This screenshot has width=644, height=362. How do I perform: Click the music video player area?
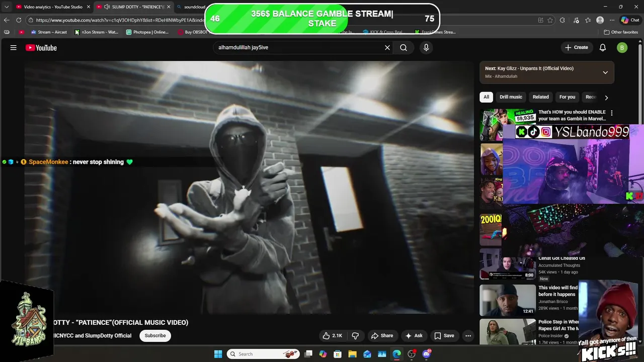pyautogui.click(x=249, y=187)
